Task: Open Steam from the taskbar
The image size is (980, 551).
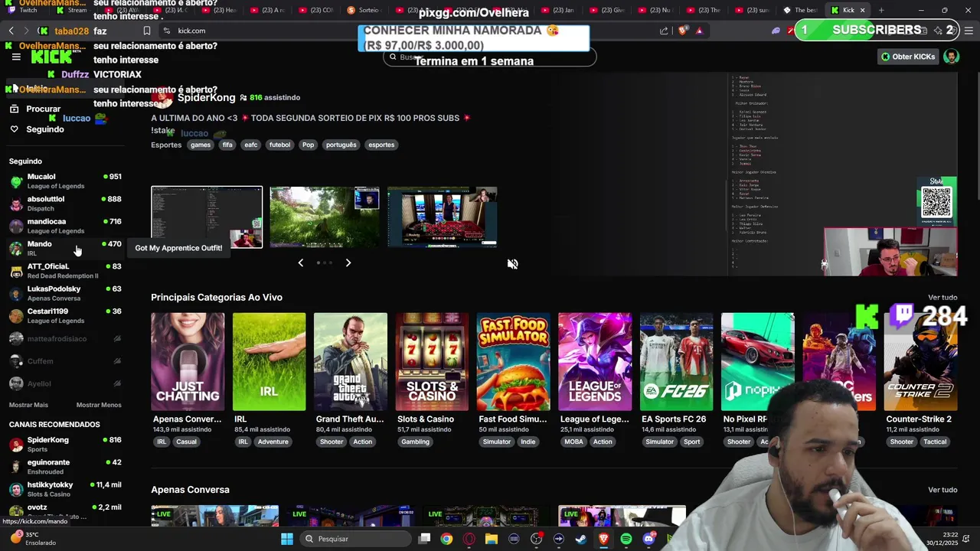Action: (x=581, y=539)
